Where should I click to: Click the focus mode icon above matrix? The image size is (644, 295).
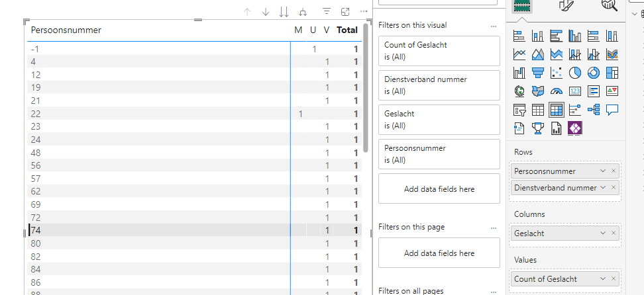point(345,12)
